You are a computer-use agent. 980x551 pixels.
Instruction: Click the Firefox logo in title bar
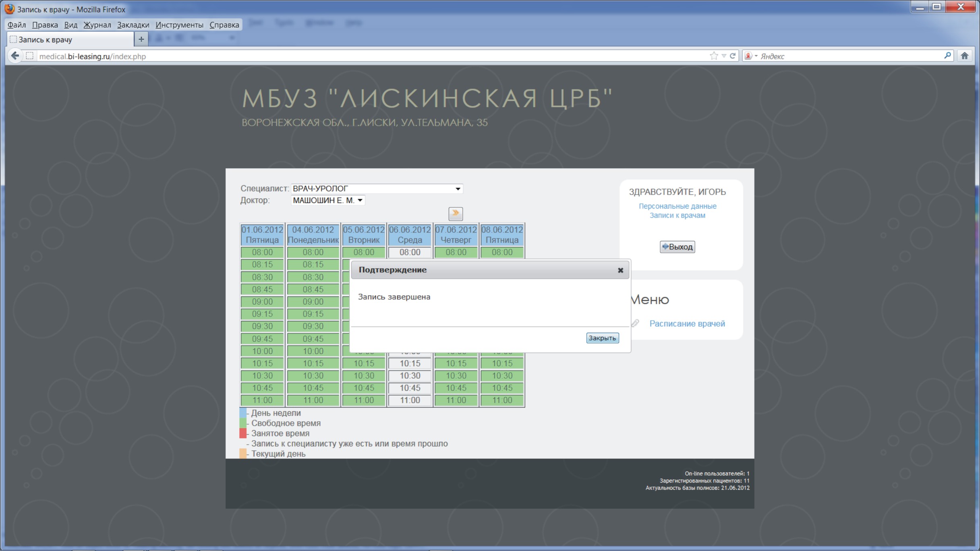[10, 8]
